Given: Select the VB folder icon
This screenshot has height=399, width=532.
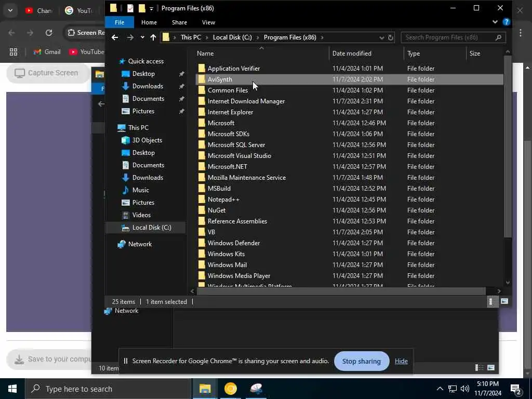Looking at the screenshot, I should pyautogui.click(x=202, y=232).
